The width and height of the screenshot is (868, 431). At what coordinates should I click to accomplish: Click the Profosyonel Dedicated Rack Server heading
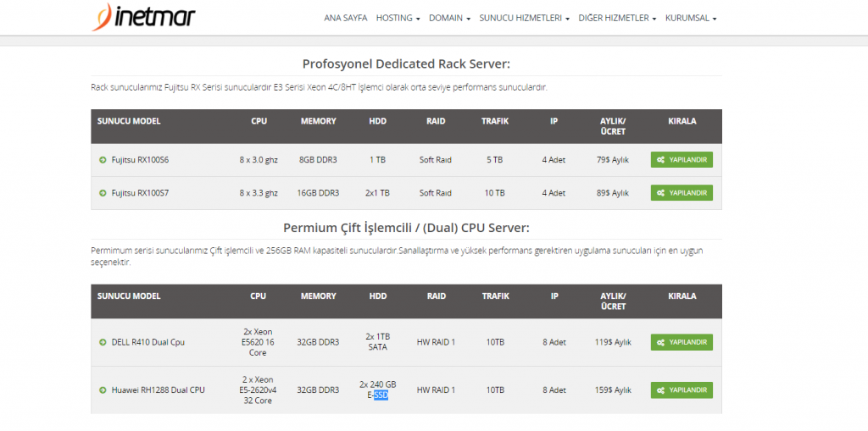point(406,64)
